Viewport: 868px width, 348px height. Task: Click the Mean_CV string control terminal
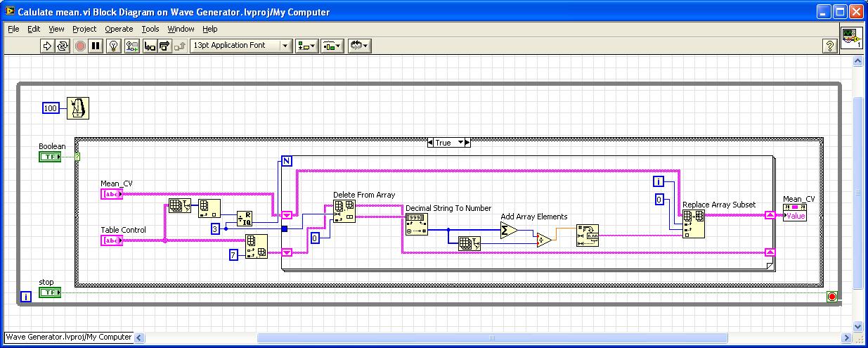coord(112,194)
